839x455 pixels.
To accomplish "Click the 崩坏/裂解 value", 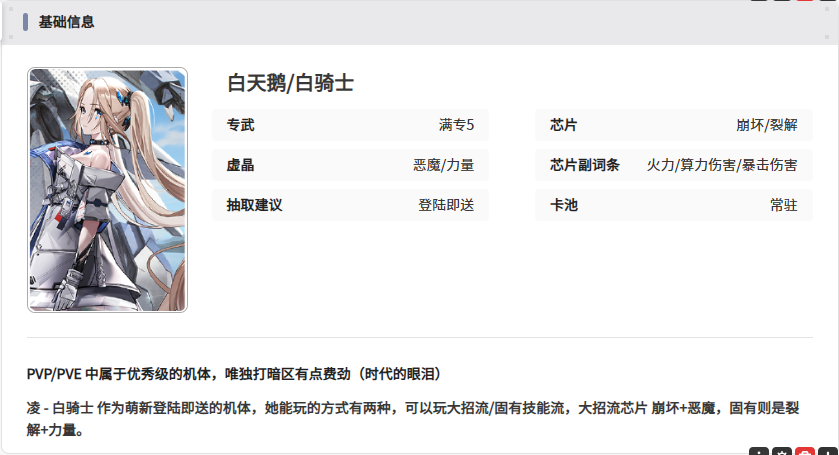I will pos(767,125).
